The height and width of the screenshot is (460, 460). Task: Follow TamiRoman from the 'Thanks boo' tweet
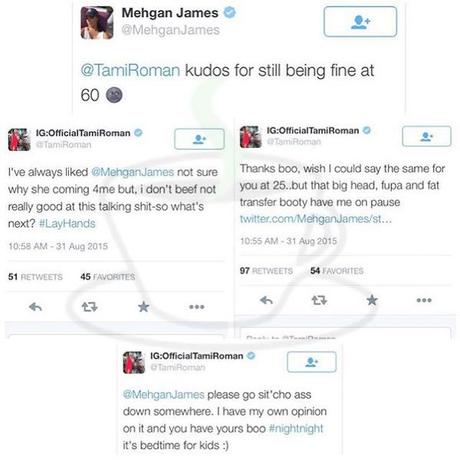427,136
